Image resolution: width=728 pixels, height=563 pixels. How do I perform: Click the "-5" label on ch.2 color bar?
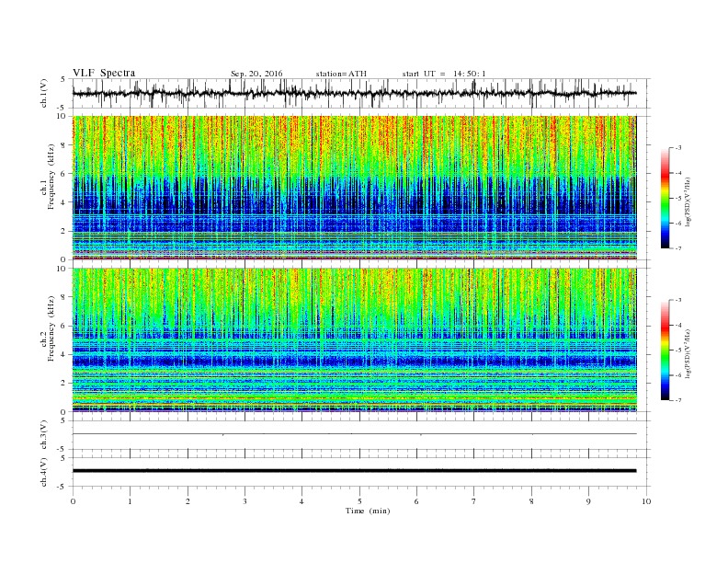(678, 350)
